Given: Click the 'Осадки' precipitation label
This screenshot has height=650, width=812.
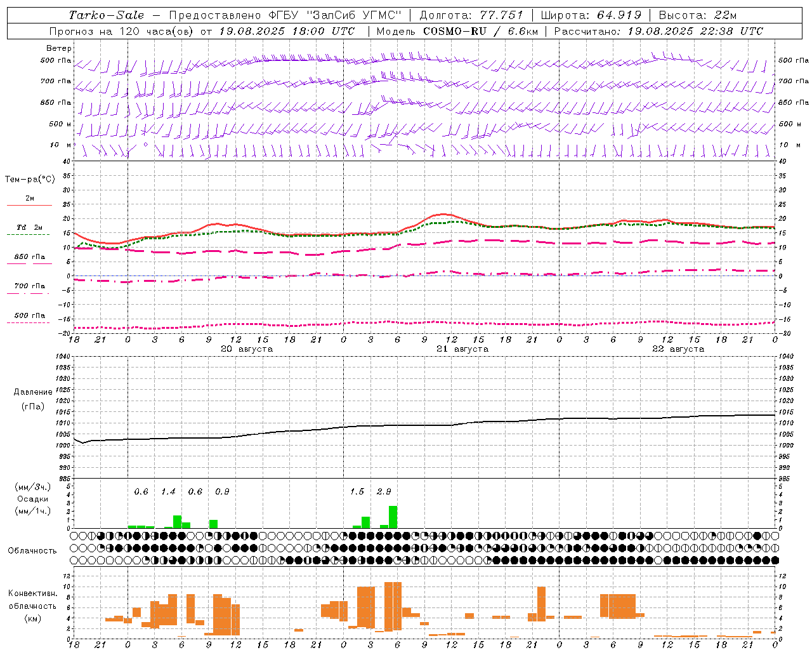Looking at the screenshot, I should coord(33,499).
